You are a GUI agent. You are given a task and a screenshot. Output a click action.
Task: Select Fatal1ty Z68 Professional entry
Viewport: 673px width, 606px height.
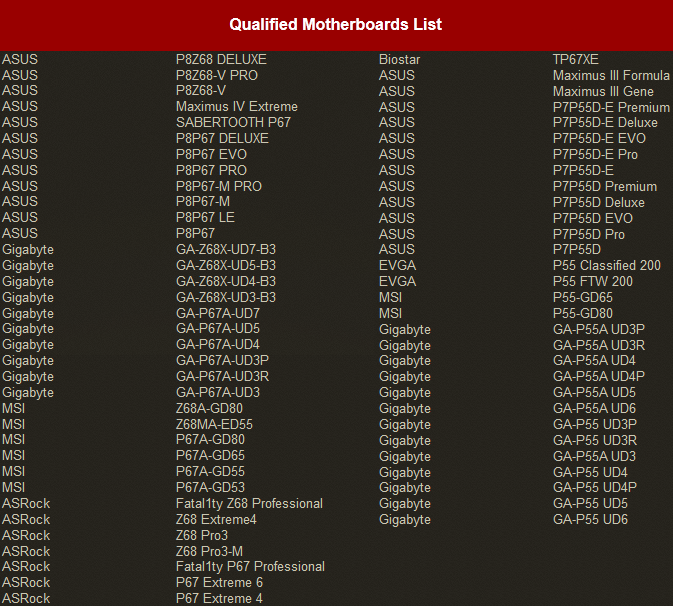[249, 503]
